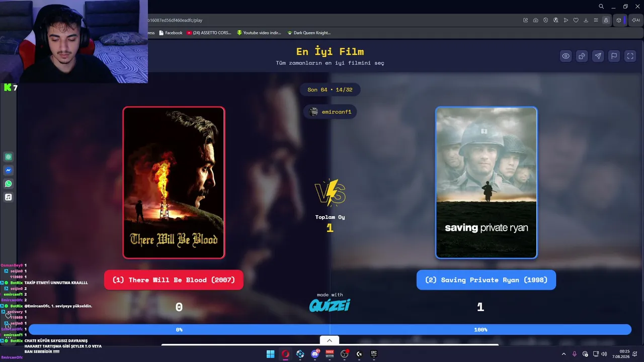Open the Youtube video indir... bookmark
Viewport: 644px width, 362px height.
coord(259,33)
